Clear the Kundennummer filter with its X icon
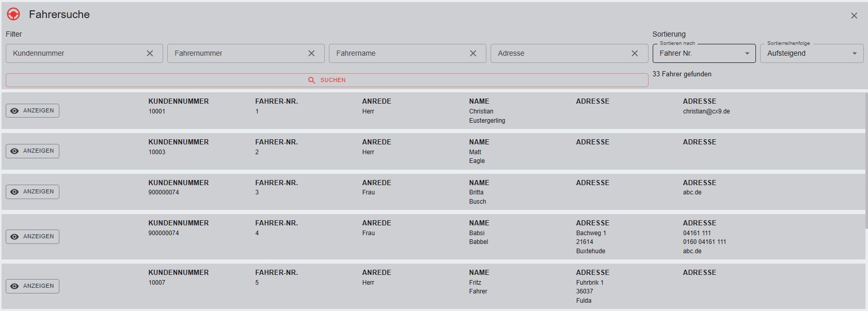Viewport: 868px width, 311px height. [150, 53]
